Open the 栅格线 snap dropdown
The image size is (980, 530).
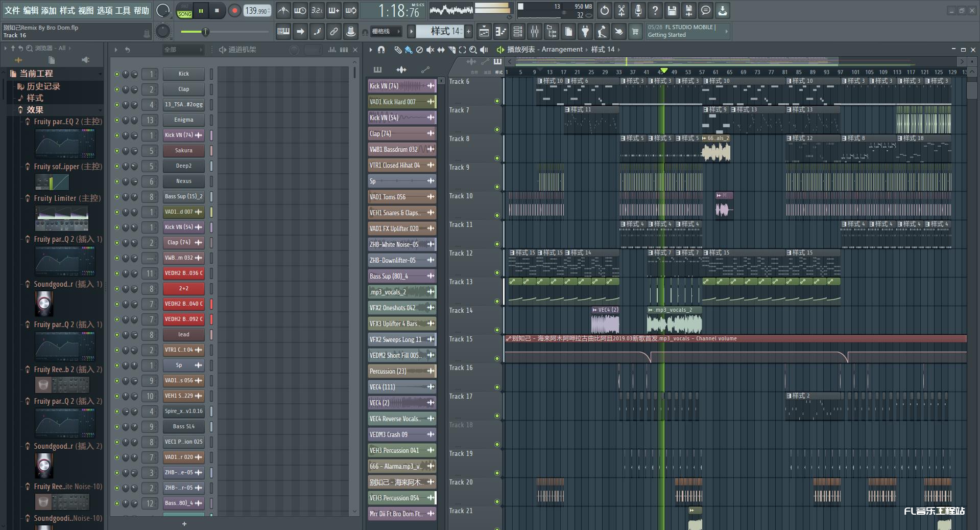[x=386, y=32]
